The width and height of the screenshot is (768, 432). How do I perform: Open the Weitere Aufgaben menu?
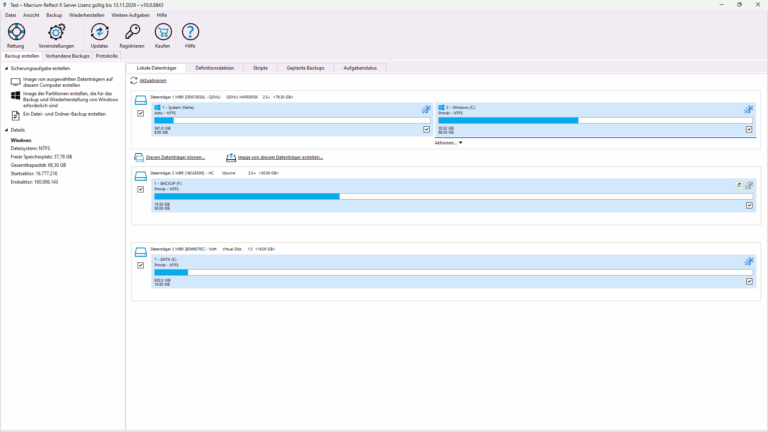click(130, 15)
